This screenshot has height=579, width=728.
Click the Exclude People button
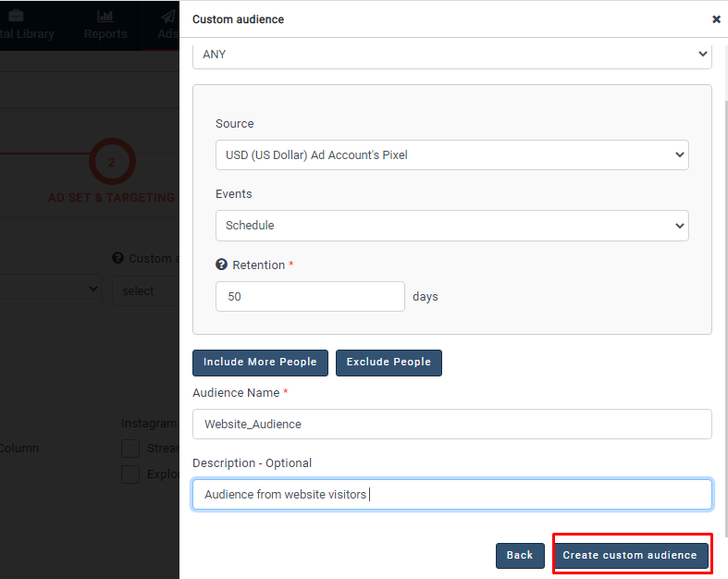[389, 363]
